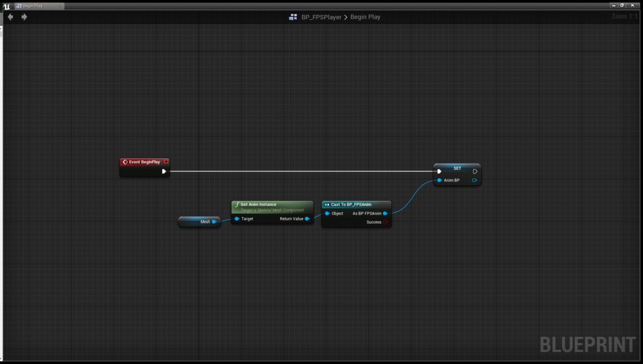Screen dimensions: 643x364
Task: Click the Anim BP input pin on SET
Action: pos(440,180)
